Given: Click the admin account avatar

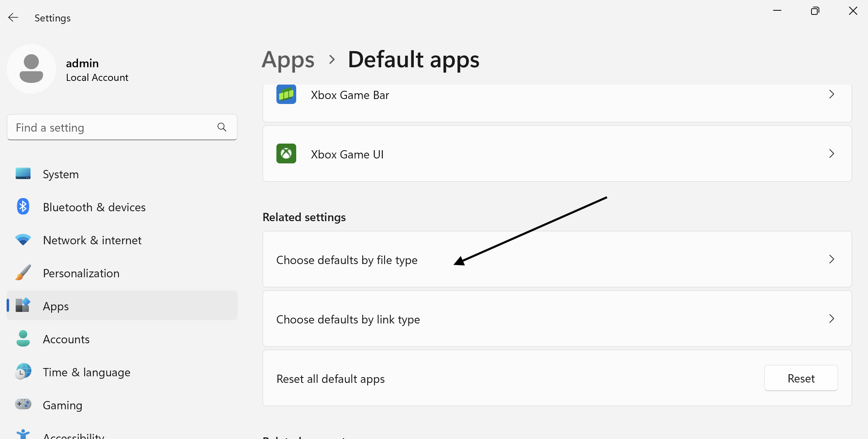Looking at the screenshot, I should click(31, 69).
